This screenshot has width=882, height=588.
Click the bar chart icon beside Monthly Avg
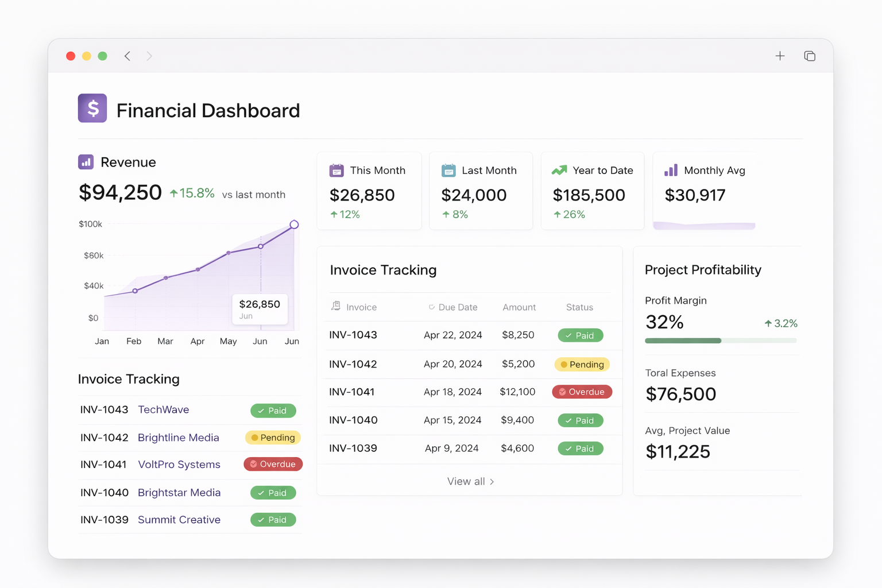point(671,170)
